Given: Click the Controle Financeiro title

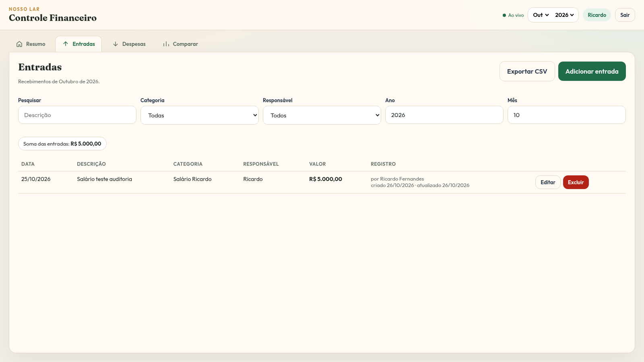Looking at the screenshot, I should pyautogui.click(x=53, y=18).
